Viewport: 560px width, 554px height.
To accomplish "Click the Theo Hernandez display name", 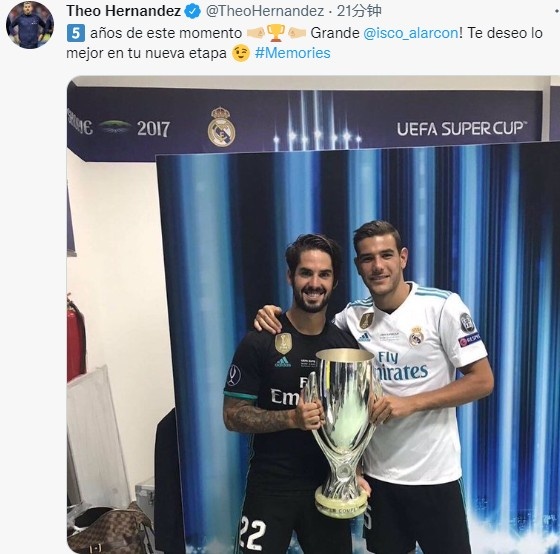I will click(124, 11).
